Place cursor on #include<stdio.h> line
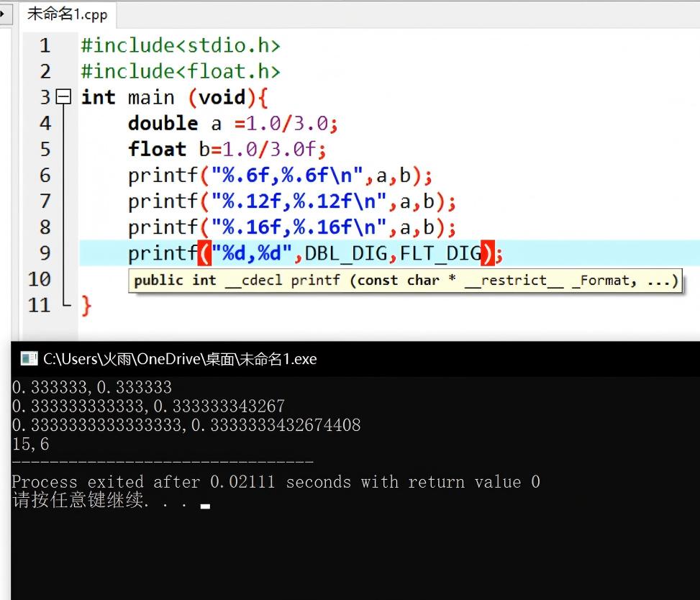 pyautogui.click(x=181, y=45)
